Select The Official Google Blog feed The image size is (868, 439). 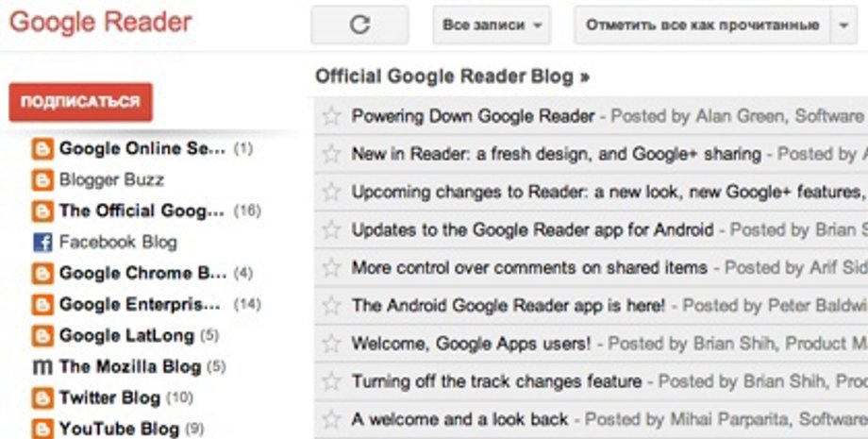142,211
